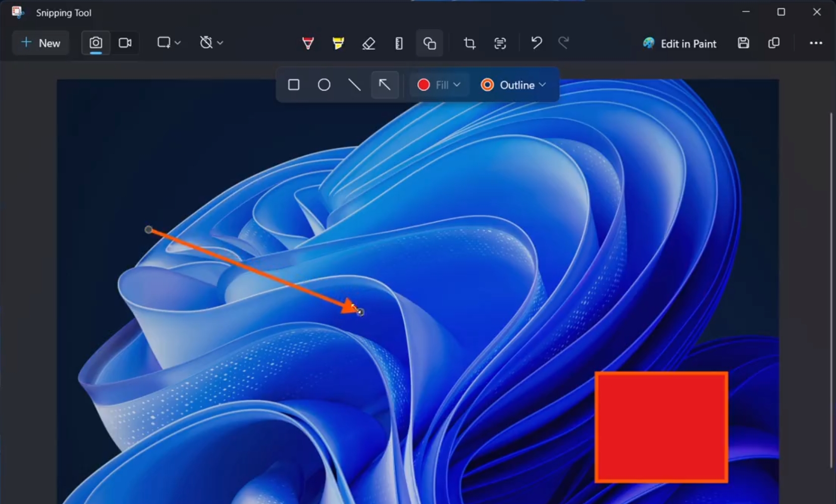Choose the Circle shape
Image resolution: width=836 pixels, height=504 pixels.
[x=324, y=85]
